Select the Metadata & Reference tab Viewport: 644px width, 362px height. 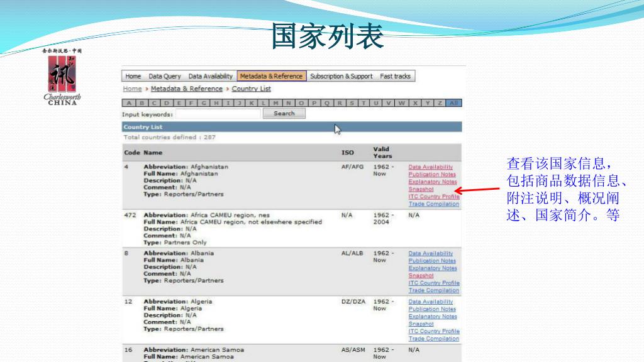[271, 76]
